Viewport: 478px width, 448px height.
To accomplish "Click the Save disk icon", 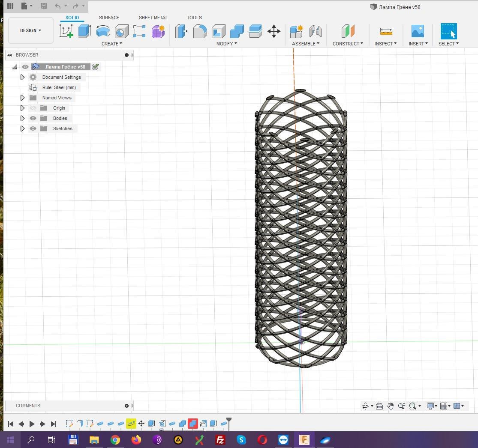I will coord(44,6).
